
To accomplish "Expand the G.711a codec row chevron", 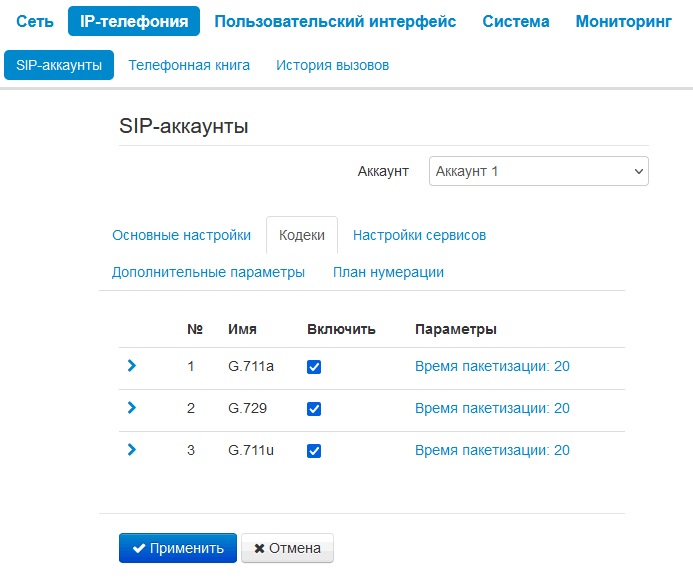I will click(132, 366).
